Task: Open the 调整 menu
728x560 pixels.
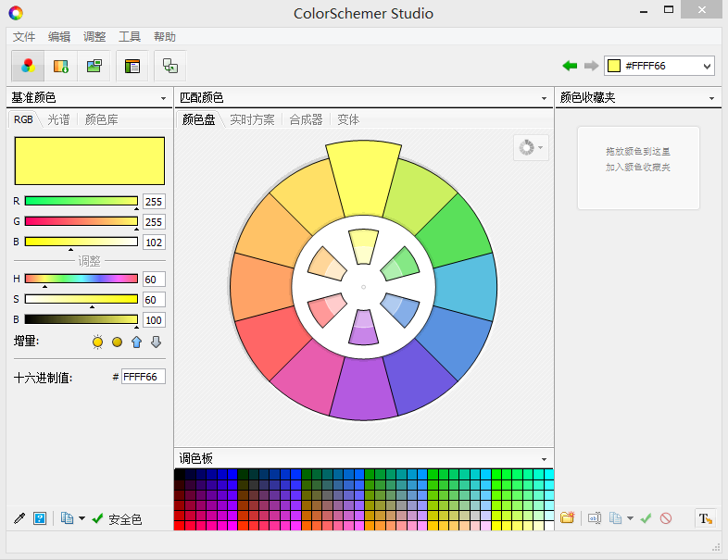Action: coord(94,37)
